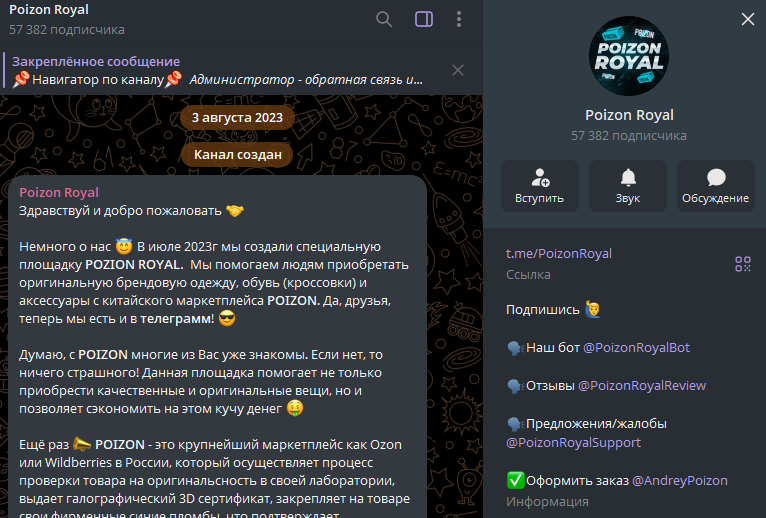766x518 pixels.
Task: Open the Обсуждение discussion button
Action: (716, 186)
